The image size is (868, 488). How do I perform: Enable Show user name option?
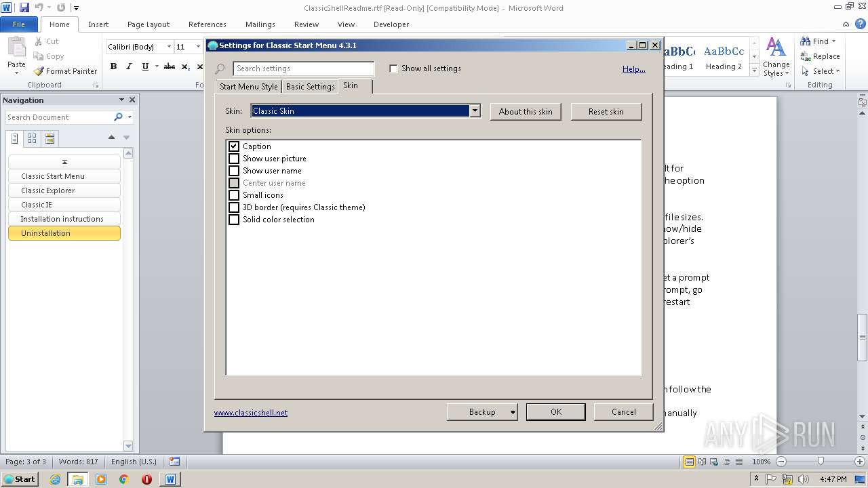(234, 171)
